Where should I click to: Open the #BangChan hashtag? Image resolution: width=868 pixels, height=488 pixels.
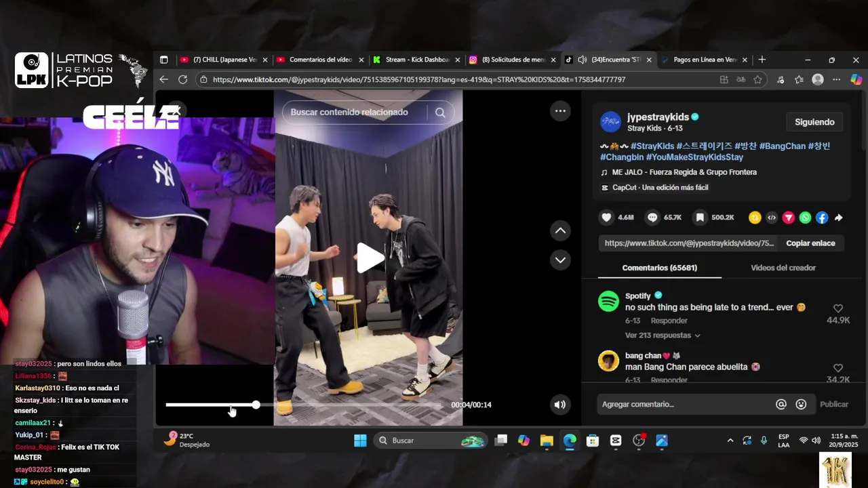782,146
